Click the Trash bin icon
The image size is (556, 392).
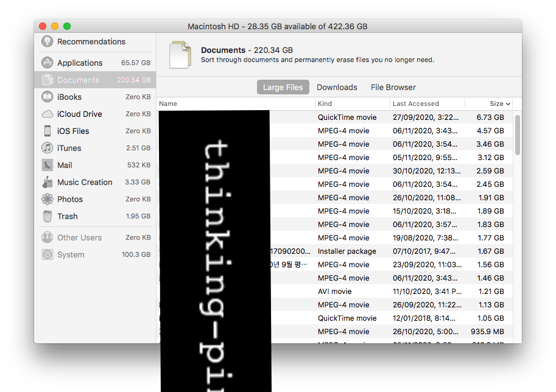[47, 216]
